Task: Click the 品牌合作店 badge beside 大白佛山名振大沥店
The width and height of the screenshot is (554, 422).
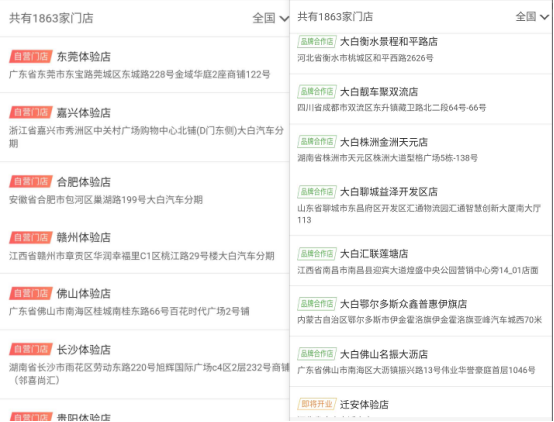Action: coord(317,354)
